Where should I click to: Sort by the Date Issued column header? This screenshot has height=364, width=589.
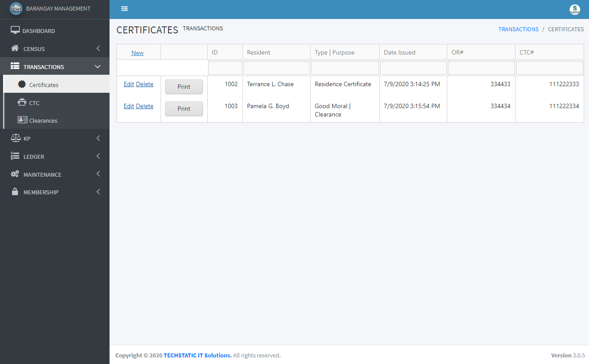click(x=413, y=52)
